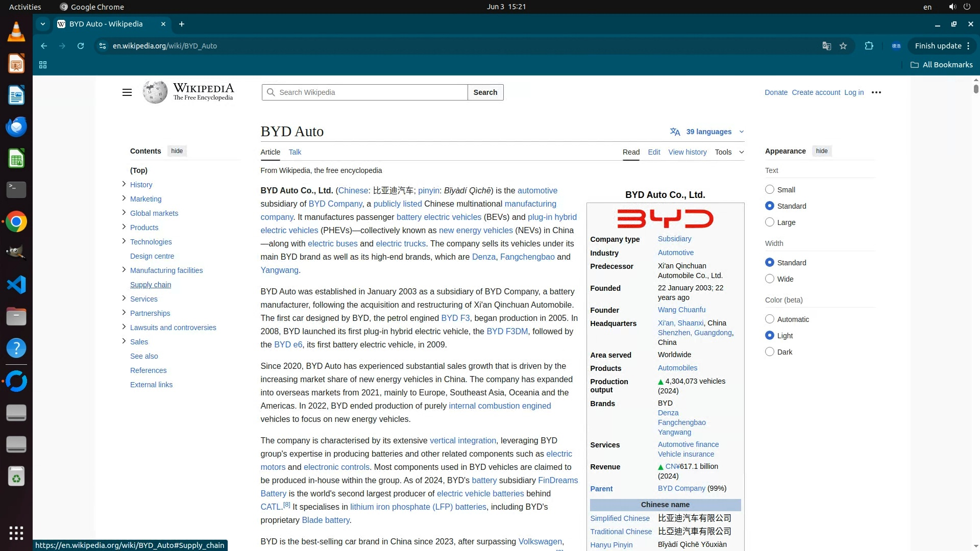The image size is (980, 551).
Task: Open personal tools ellipsis menu
Action: [x=876, y=92]
